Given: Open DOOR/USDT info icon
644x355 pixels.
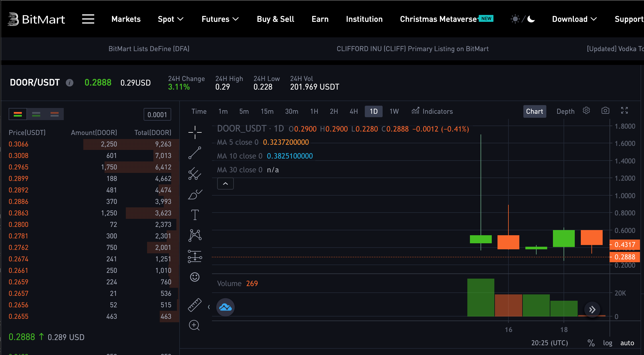Looking at the screenshot, I should coord(70,83).
